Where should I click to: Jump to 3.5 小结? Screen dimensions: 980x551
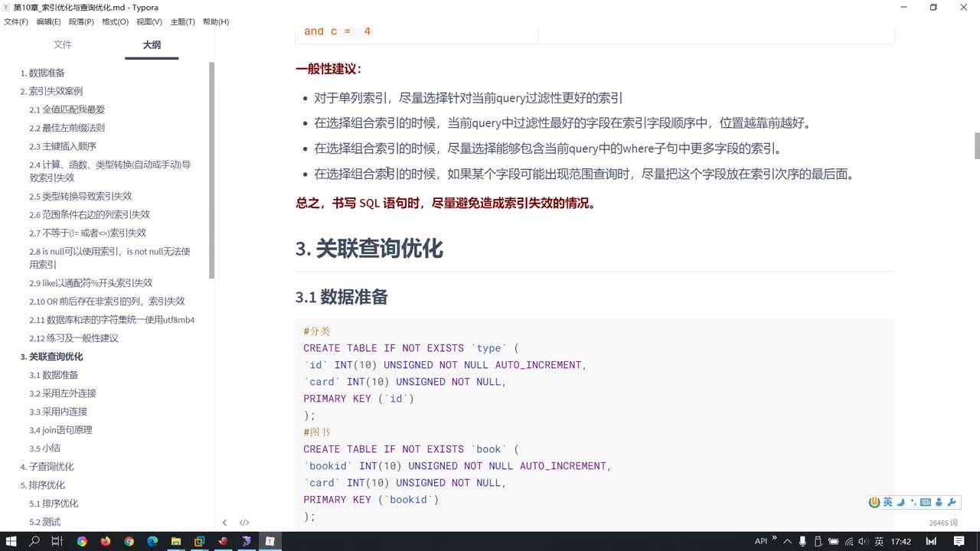[44, 448]
